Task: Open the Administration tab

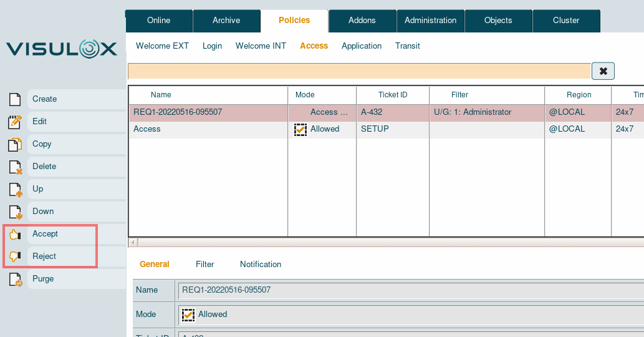Action: click(430, 21)
